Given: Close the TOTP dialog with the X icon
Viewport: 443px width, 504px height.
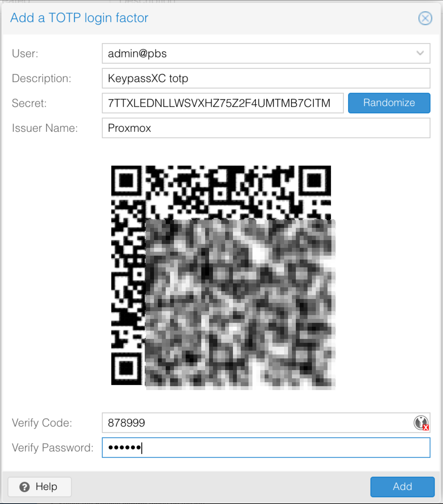Looking at the screenshot, I should 425,18.
